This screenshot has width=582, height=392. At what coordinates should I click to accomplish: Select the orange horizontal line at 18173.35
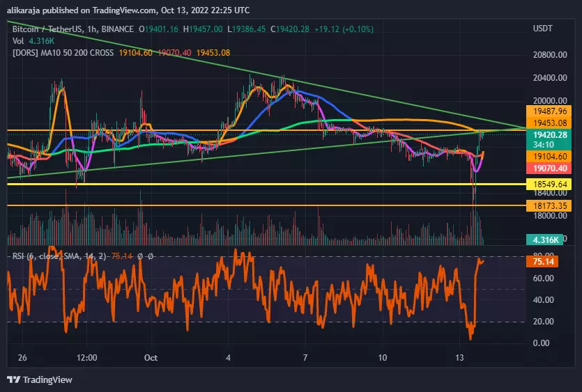pos(266,205)
